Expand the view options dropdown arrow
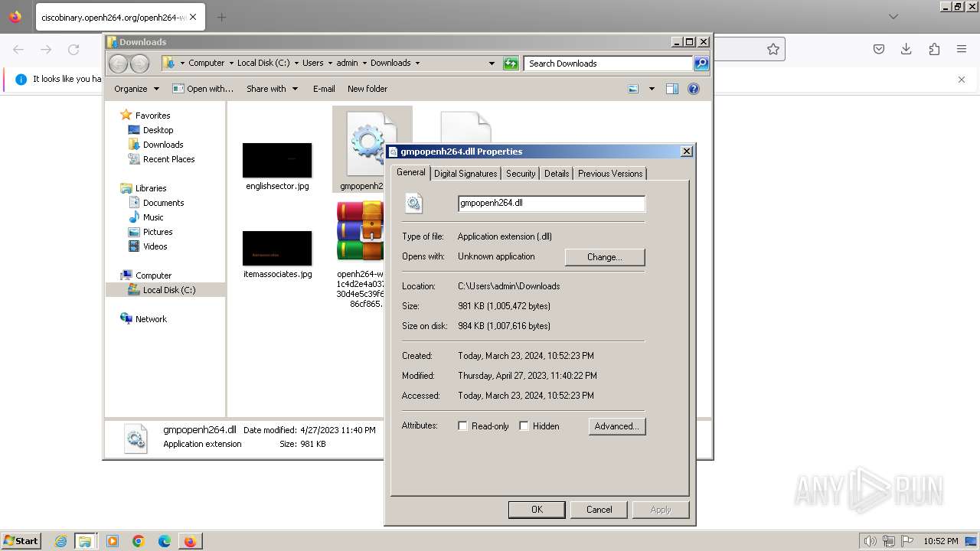 (x=652, y=89)
